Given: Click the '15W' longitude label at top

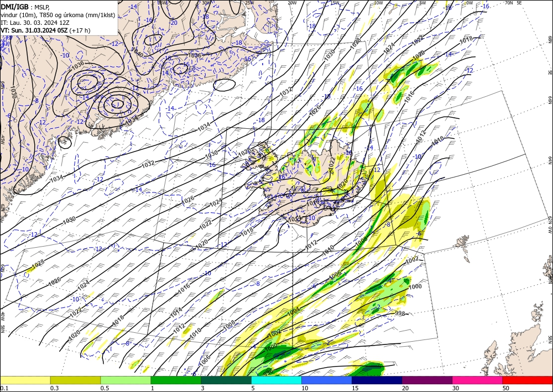Looking at the screenshot, I should pos(335,3).
